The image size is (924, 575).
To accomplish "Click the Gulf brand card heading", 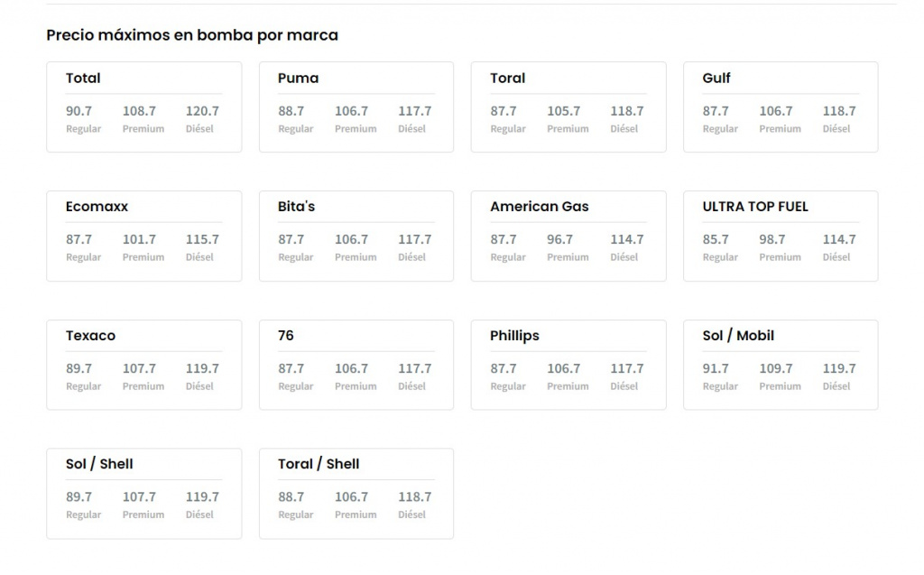I will tap(716, 79).
